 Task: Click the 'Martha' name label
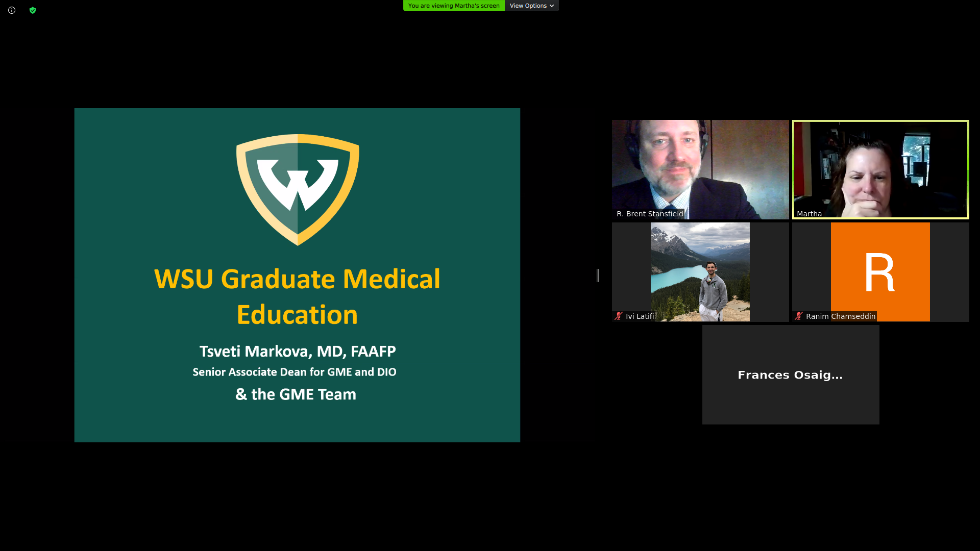point(809,214)
